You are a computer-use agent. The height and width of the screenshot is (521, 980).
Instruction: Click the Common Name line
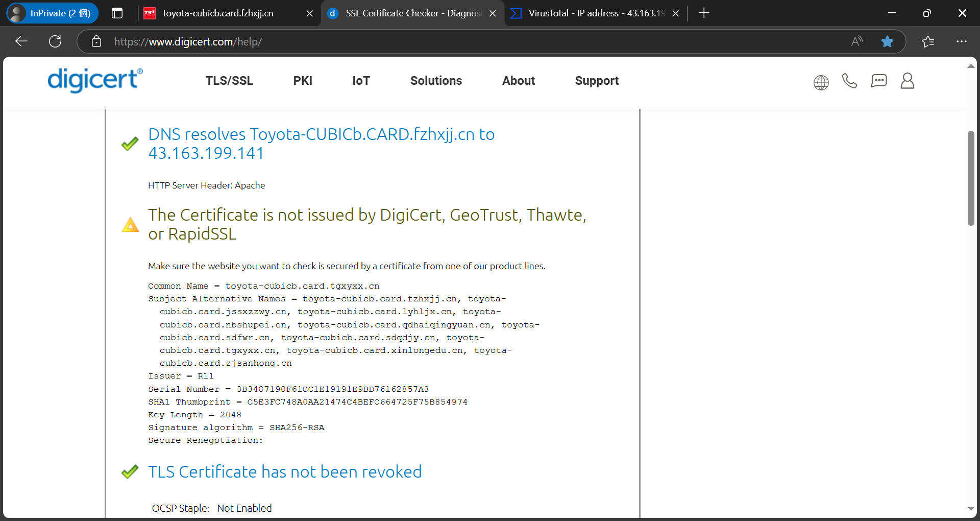(264, 286)
